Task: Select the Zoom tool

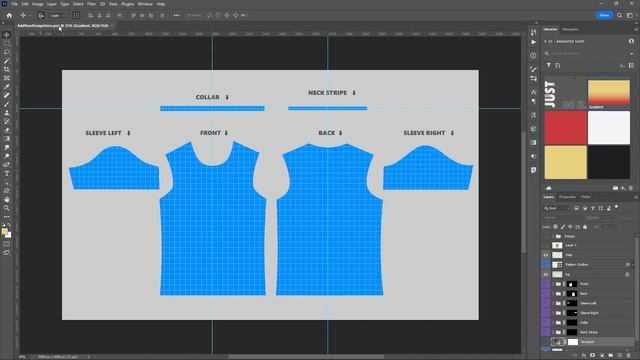Action: click(7, 208)
